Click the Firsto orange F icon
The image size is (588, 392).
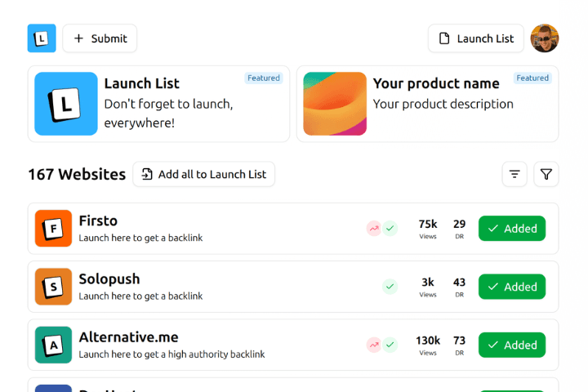coord(53,229)
